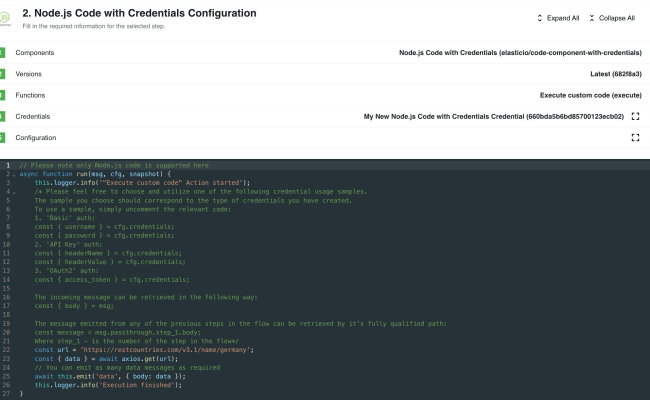Click the restcountries URL string on line 22
This screenshot has width=650, height=400.
[166, 350]
